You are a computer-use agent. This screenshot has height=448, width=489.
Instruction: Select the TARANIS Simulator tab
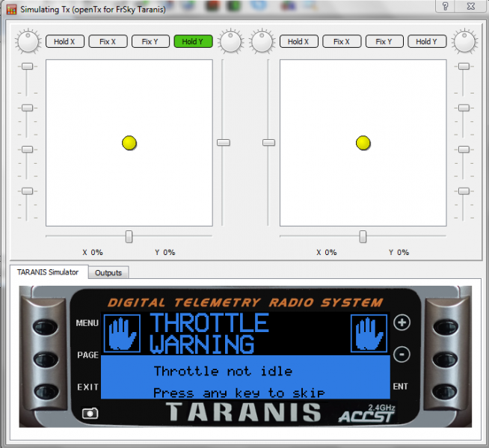point(48,272)
